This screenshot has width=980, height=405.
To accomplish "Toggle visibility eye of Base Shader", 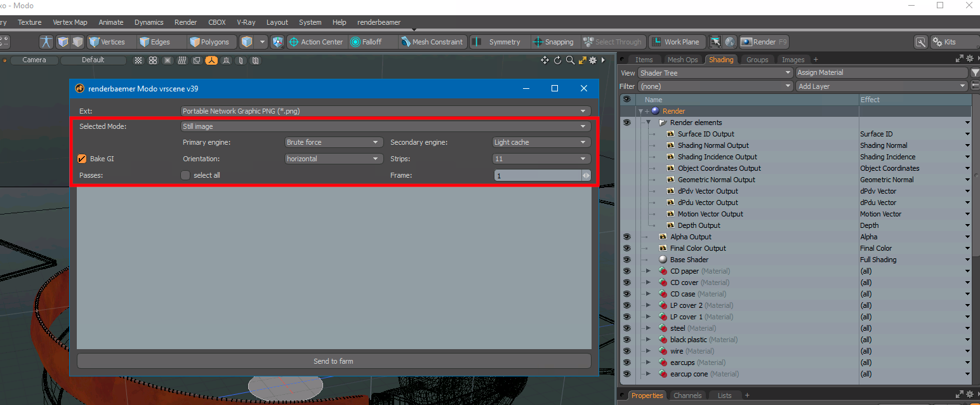I will click(x=627, y=260).
